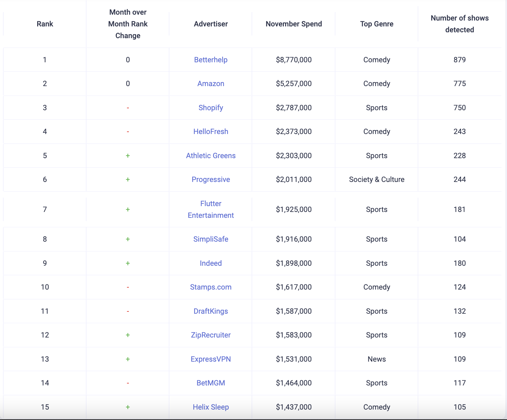Open the Flutter Entertainment link
The width and height of the screenshot is (507, 420).
tap(211, 209)
